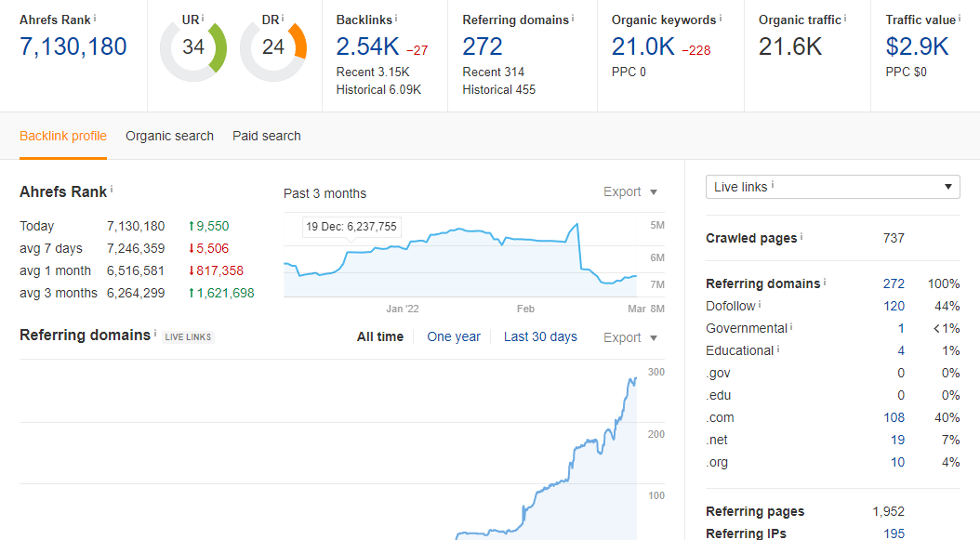Open the Educational domains count 4
This screenshot has height=540, width=980.
point(901,350)
